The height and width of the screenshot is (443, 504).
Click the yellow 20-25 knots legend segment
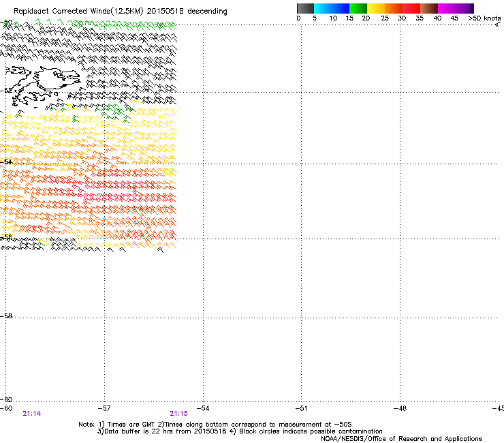pyautogui.click(x=376, y=8)
